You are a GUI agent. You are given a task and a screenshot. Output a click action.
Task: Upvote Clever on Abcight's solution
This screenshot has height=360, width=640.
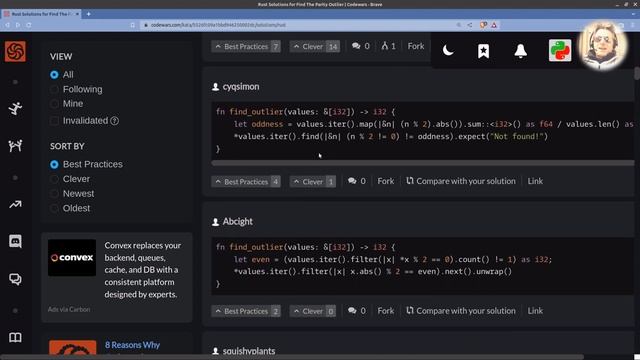pos(313,311)
